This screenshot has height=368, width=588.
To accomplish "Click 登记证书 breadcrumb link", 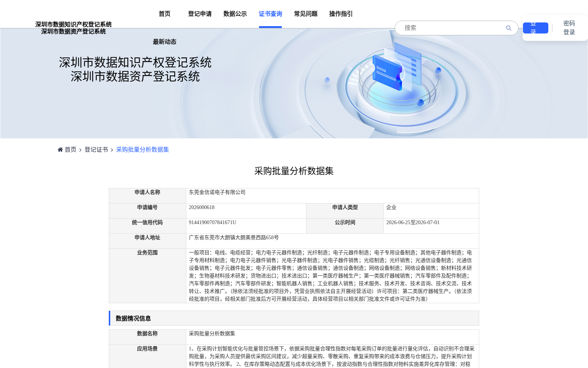I will 96,149.
